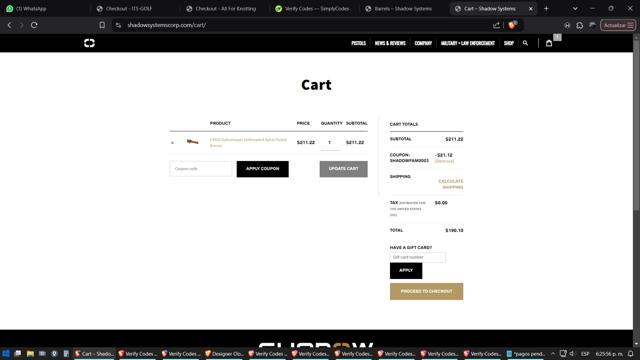
Task: Click the Gift card number field
Action: click(x=418, y=257)
